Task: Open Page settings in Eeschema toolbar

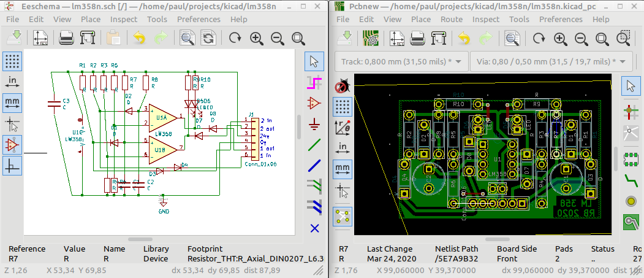Action: (x=40, y=38)
